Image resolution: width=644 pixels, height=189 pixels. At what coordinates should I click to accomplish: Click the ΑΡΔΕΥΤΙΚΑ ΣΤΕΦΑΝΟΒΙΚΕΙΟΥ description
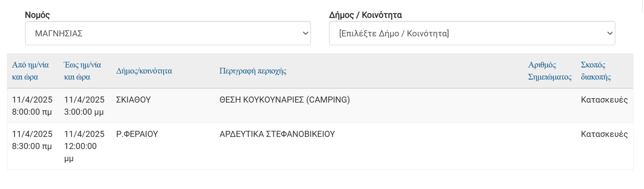coord(277,134)
